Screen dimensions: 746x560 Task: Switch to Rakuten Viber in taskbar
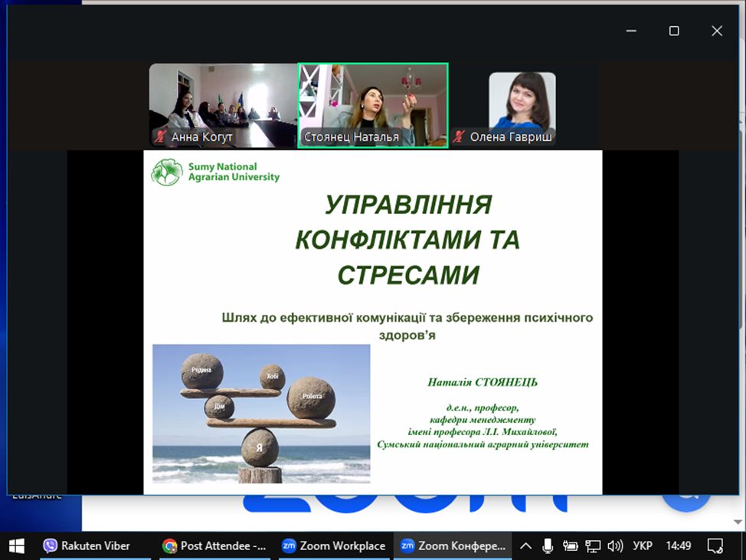pos(87,545)
